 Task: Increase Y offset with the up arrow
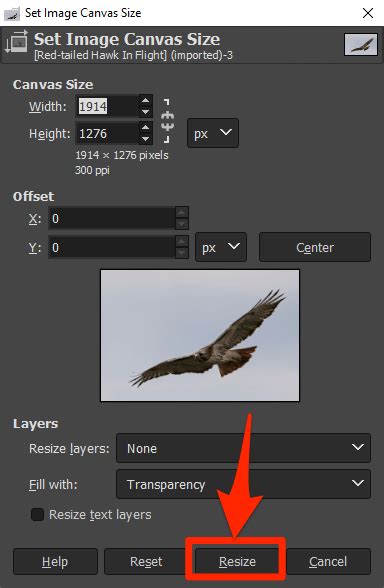point(182,241)
